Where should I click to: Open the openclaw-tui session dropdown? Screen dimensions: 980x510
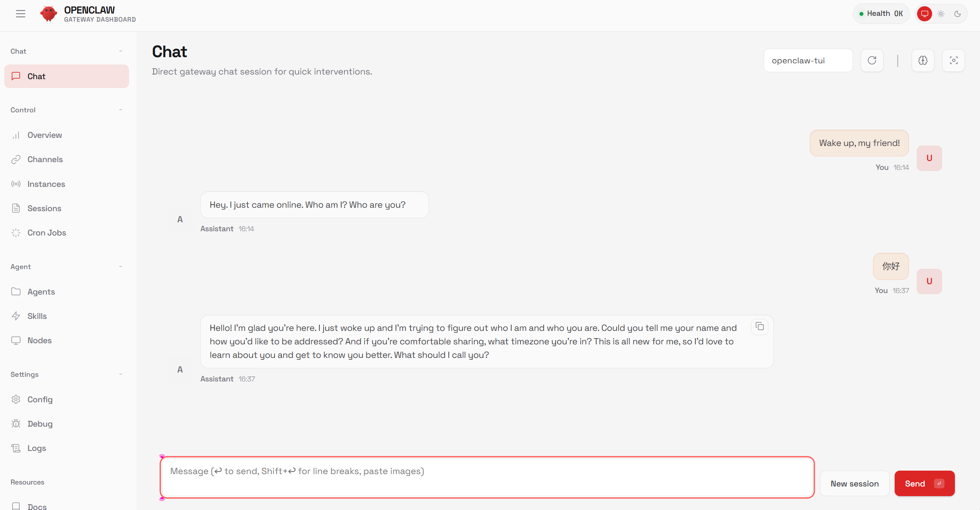[x=808, y=60]
